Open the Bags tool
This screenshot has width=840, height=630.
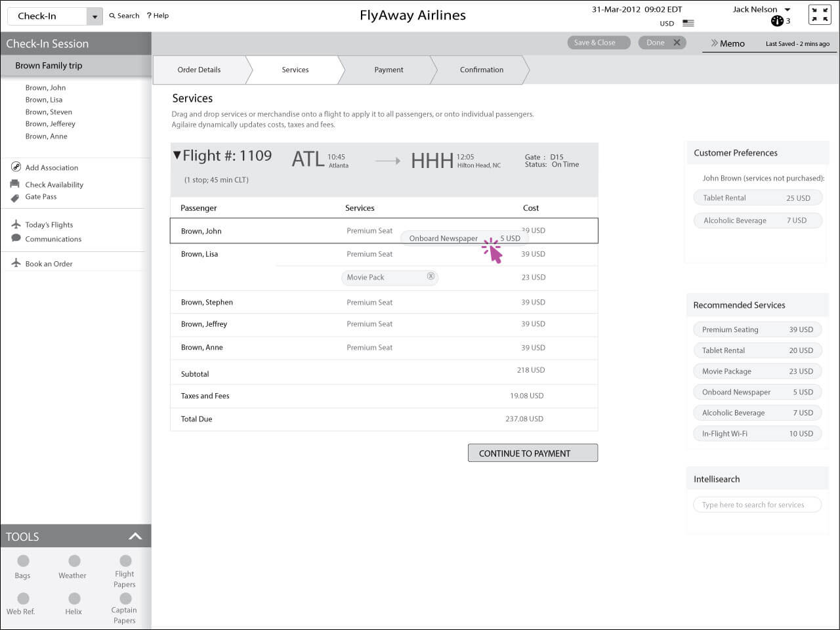(22, 566)
